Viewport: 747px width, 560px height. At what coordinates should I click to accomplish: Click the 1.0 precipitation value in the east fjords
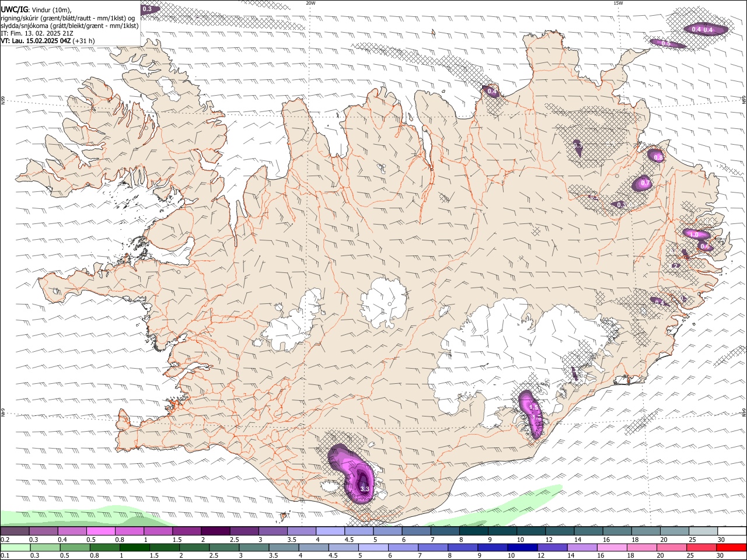click(694, 235)
